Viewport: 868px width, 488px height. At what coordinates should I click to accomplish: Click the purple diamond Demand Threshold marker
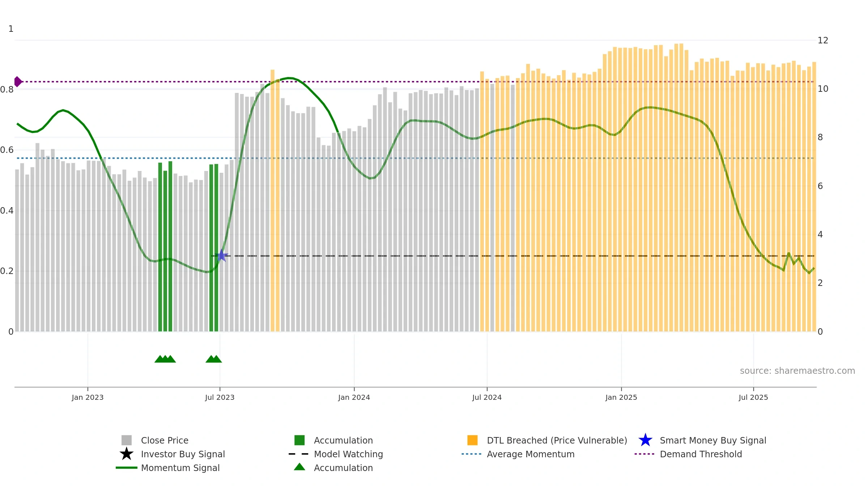pos(18,82)
